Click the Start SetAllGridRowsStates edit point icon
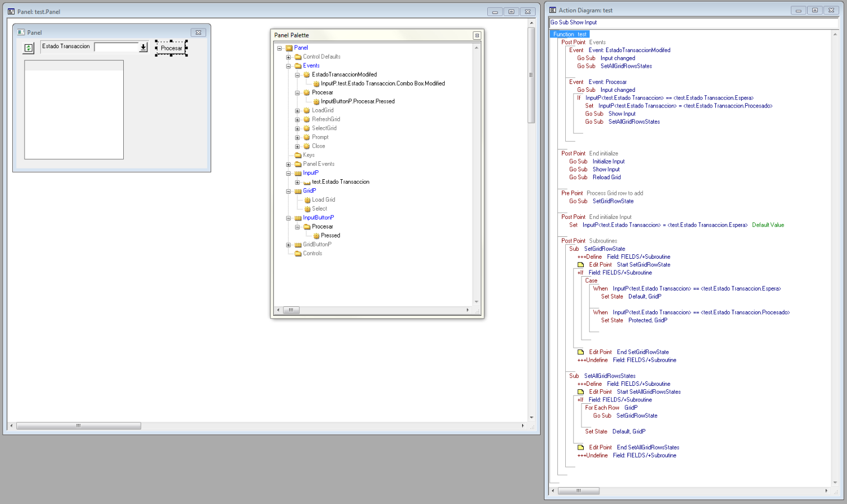The height and width of the screenshot is (504, 847). click(x=581, y=392)
